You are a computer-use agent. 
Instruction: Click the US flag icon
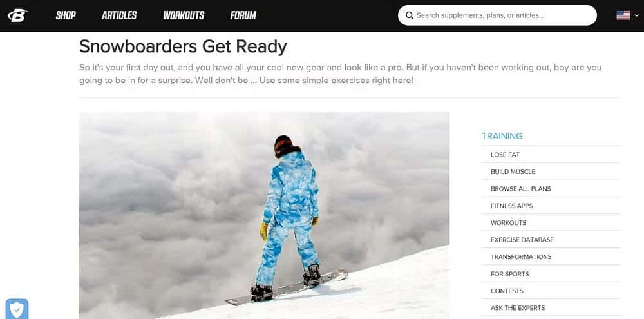(x=623, y=15)
